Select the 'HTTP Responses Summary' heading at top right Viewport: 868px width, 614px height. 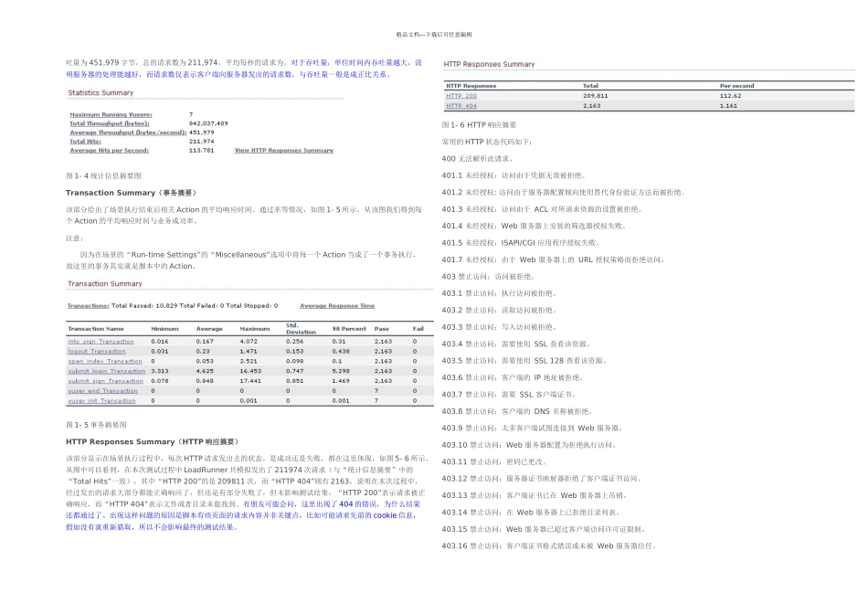pos(490,64)
